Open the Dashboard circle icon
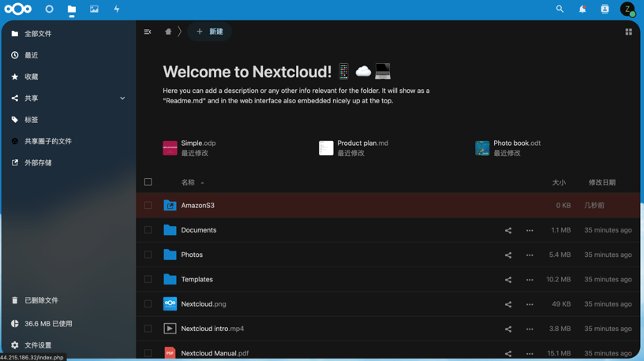 click(49, 9)
